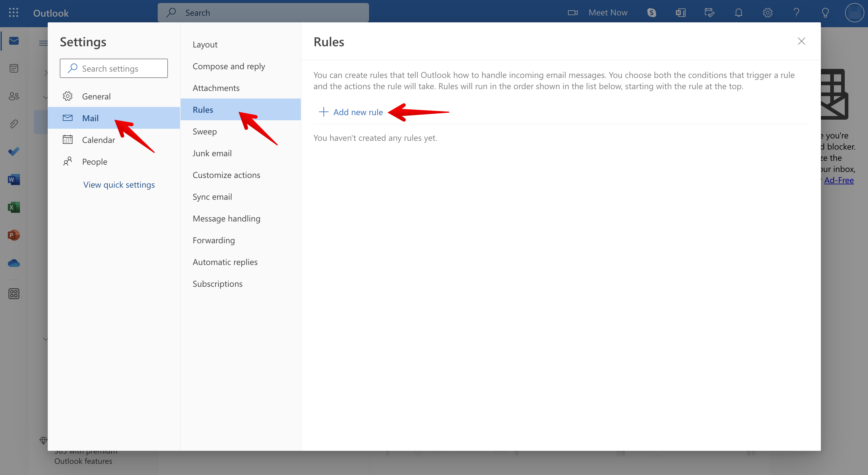This screenshot has height=475, width=868.
Task: Open Junk email settings
Action: click(212, 153)
